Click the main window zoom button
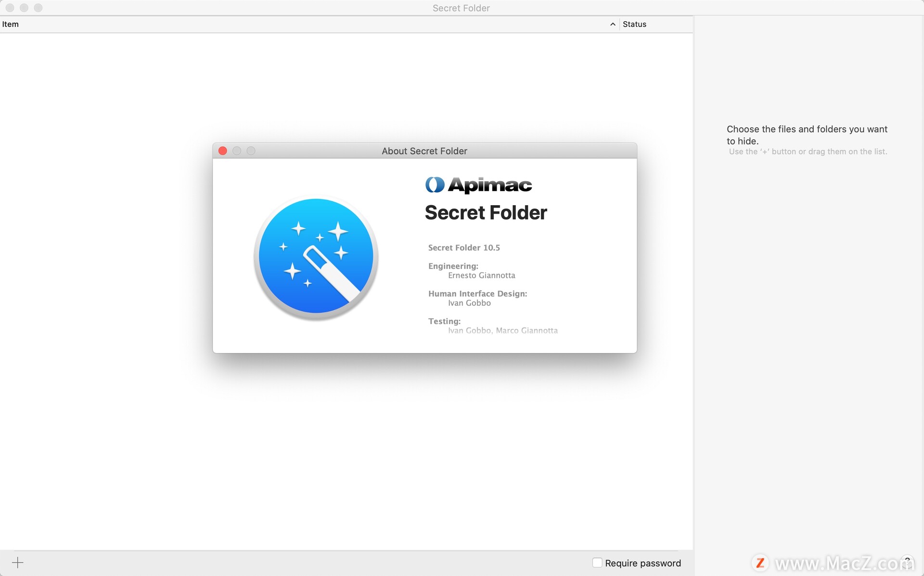924x576 pixels. coord(38,8)
